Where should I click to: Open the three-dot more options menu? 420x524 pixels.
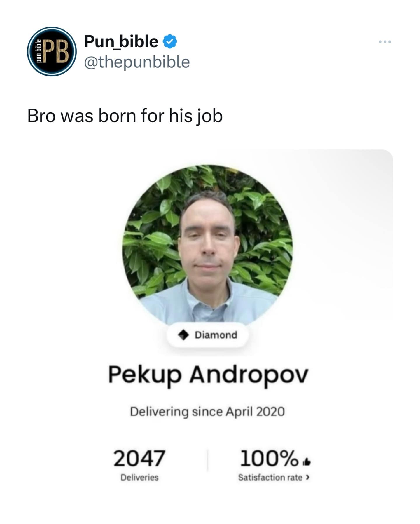(385, 42)
